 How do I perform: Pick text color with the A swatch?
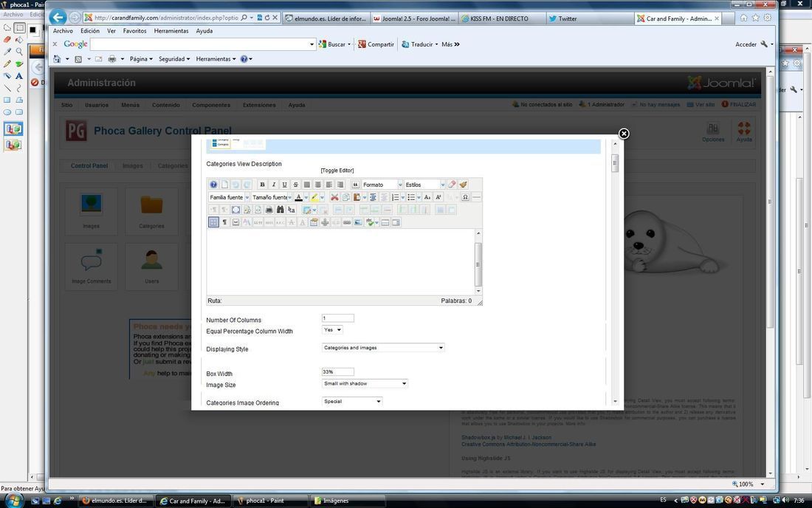298,197
